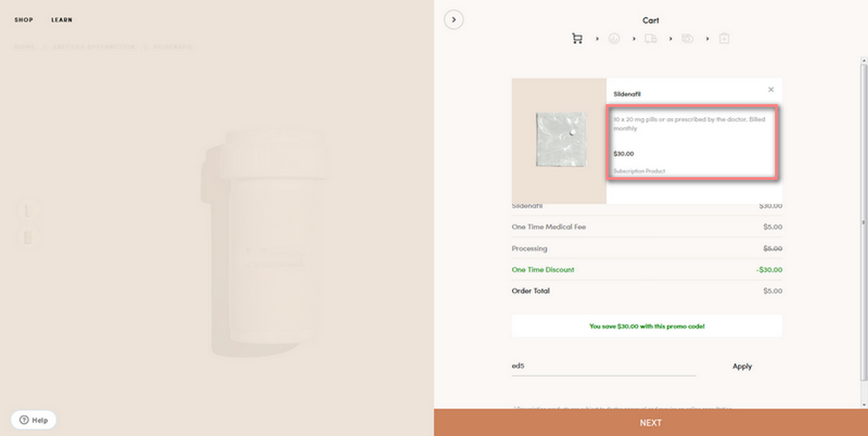Click the $30.00 product price
Screen dimensions: 868x436
tap(624, 154)
